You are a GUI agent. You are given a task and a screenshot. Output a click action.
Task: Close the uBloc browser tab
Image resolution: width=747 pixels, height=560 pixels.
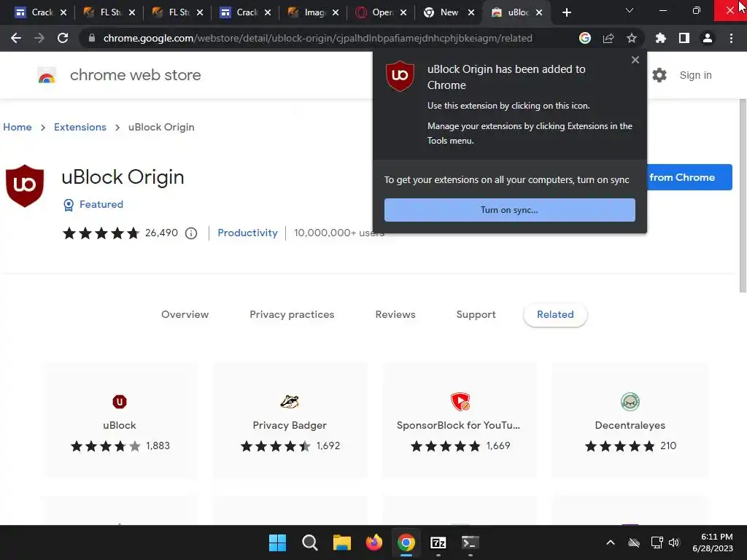point(539,13)
